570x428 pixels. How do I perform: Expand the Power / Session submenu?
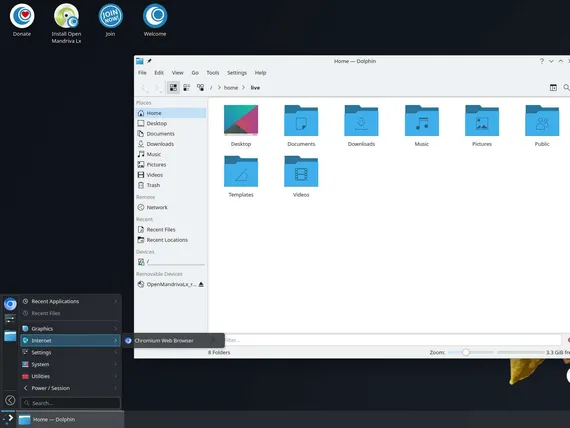tap(70, 388)
